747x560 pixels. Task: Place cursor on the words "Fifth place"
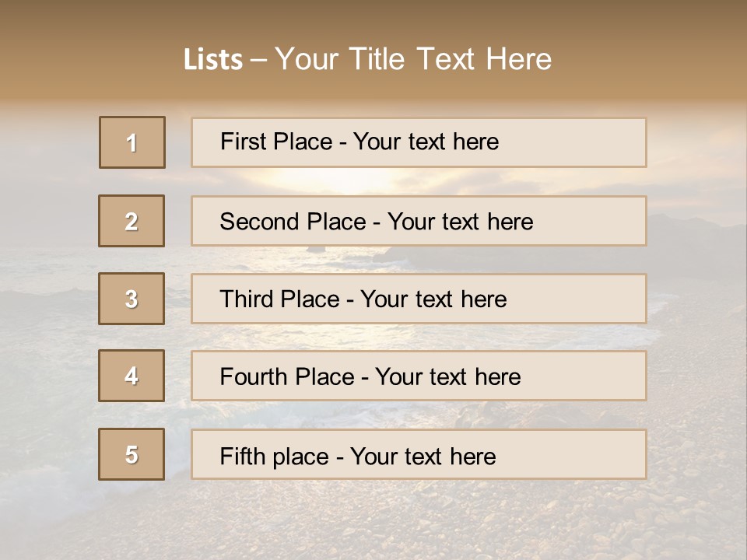(x=274, y=456)
